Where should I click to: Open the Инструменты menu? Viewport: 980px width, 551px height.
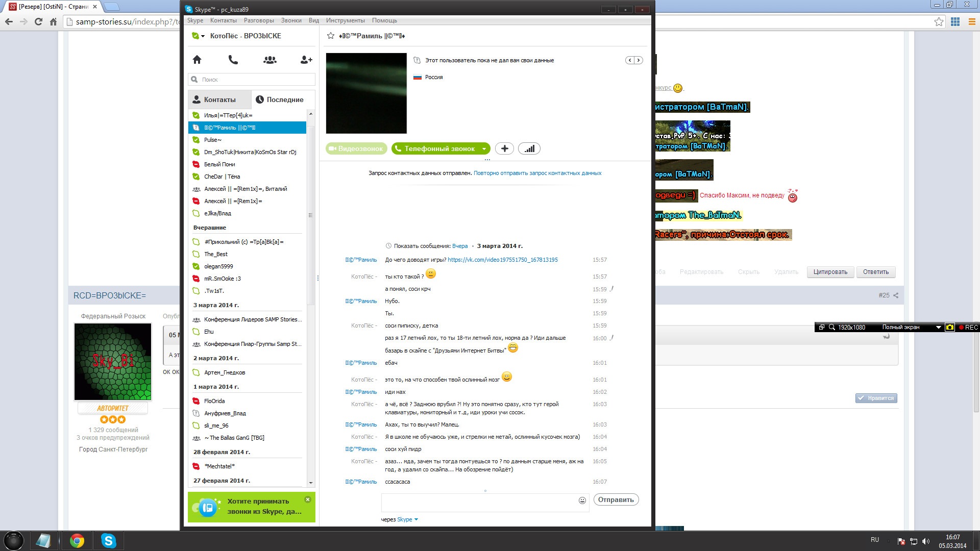[346, 20]
